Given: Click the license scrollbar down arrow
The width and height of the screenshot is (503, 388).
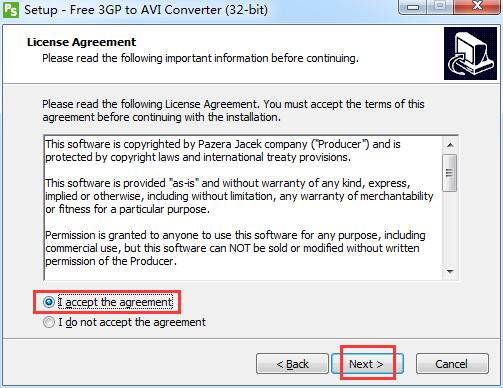Looking at the screenshot, I should tap(450, 272).
